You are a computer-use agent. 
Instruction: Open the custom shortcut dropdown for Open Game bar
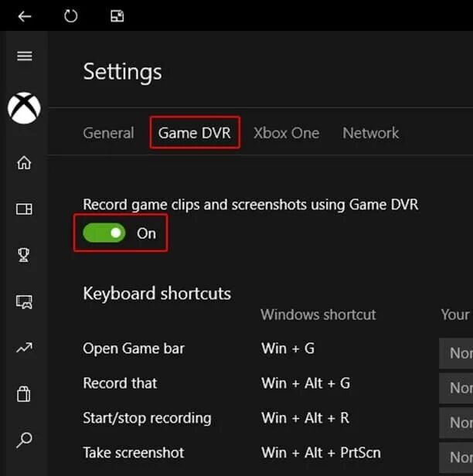[457, 352]
